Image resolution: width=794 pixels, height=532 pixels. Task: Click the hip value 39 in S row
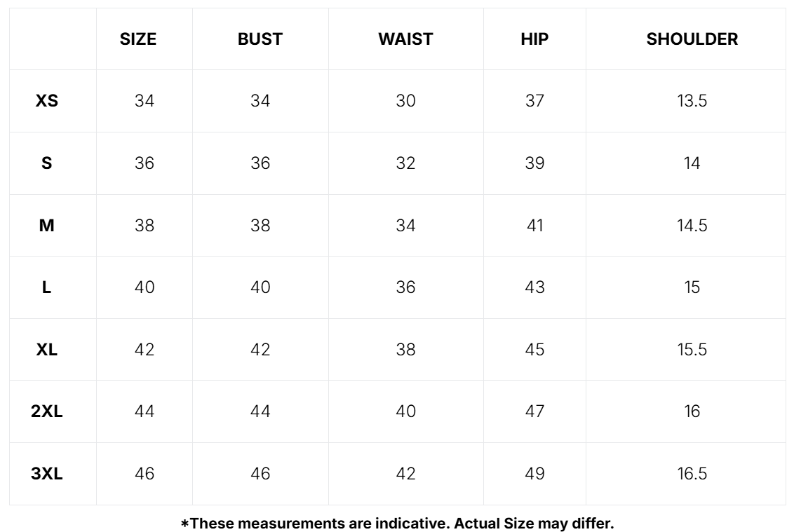click(x=534, y=163)
